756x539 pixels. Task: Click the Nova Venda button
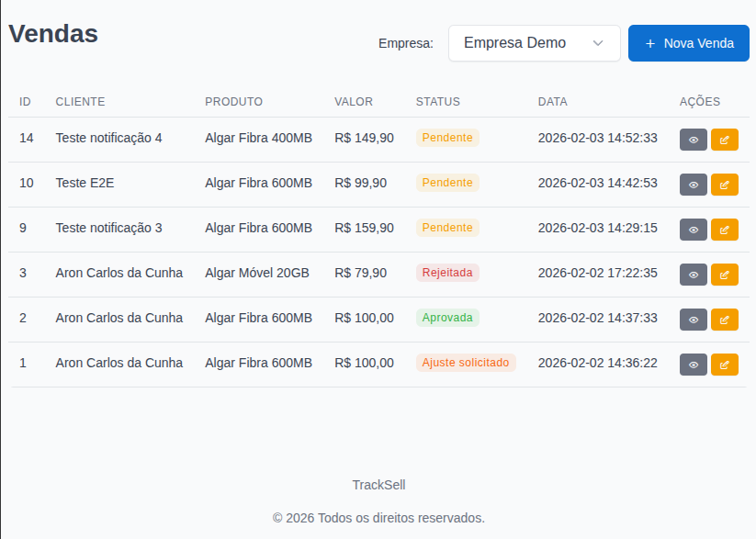(689, 43)
